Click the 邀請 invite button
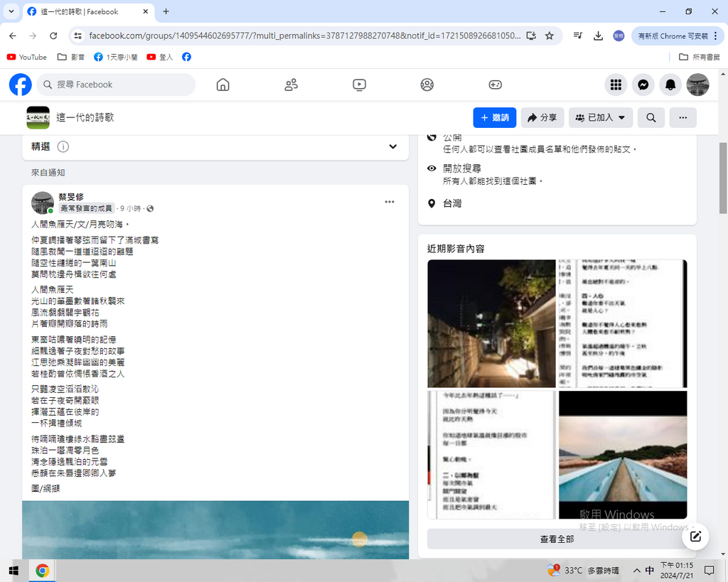Screen dimensions: 728x582 click(x=494, y=118)
